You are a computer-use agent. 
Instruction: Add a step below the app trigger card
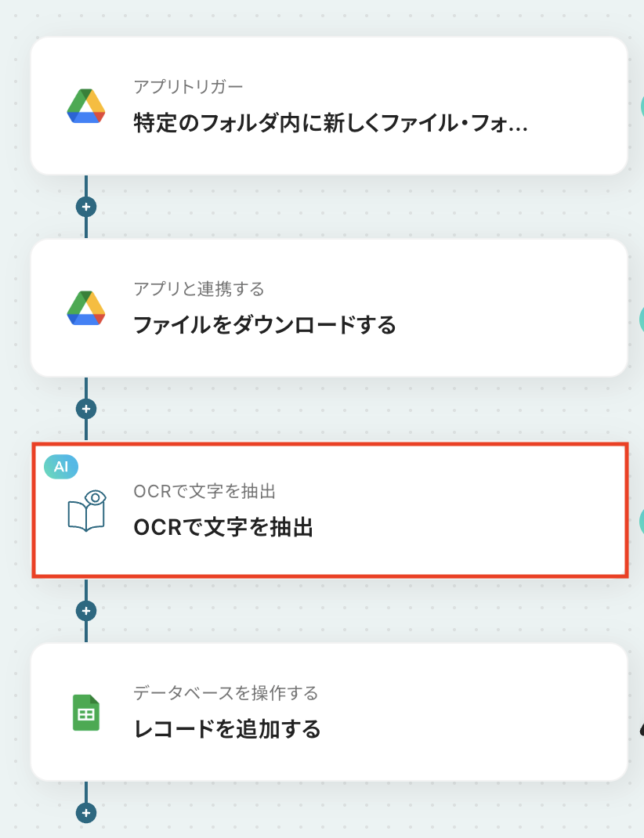pyautogui.click(x=86, y=207)
